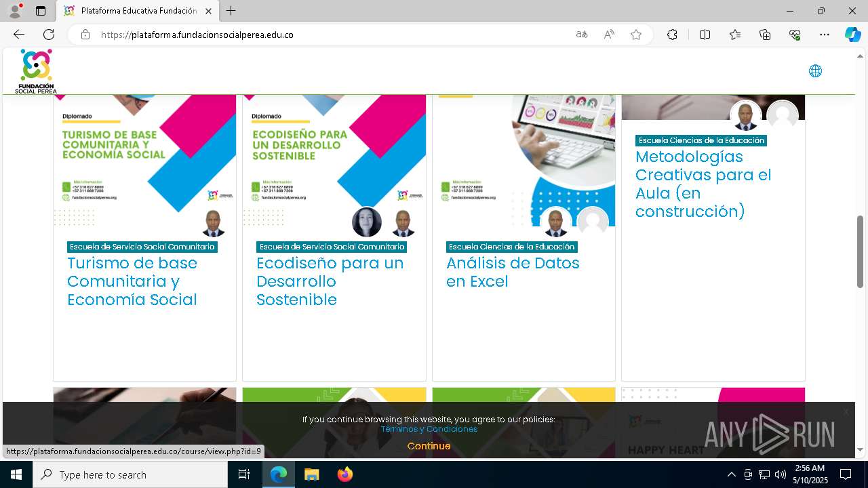
Task: Refresh the current page
Action: 49,35
